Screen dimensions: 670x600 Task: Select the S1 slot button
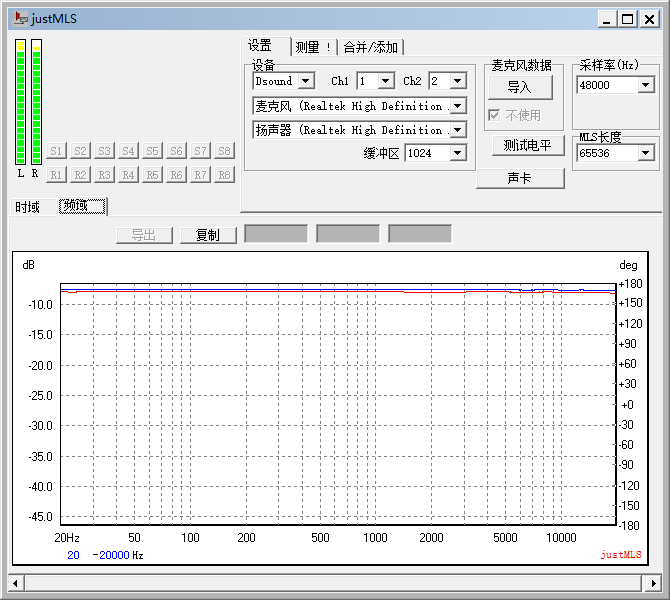(56, 151)
